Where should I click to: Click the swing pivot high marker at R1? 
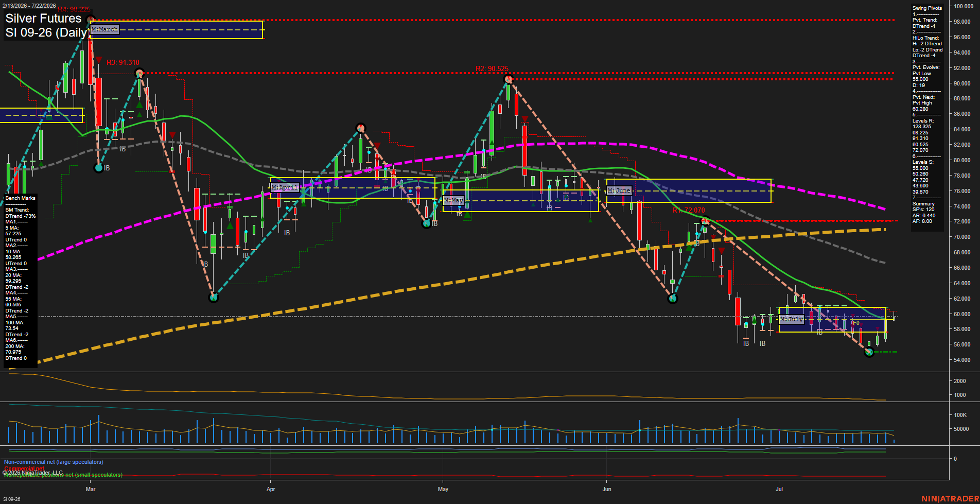tap(706, 221)
